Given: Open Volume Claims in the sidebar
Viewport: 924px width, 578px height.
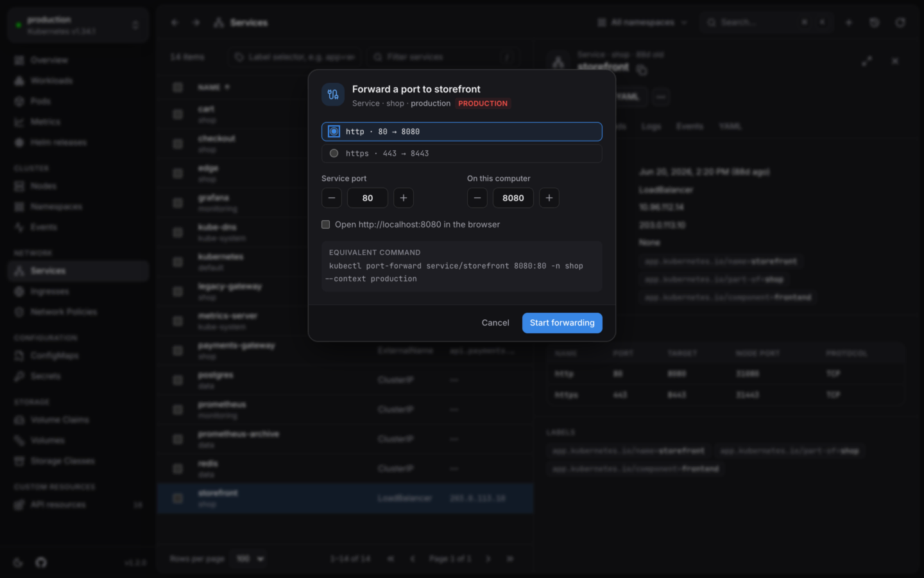Looking at the screenshot, I should click(x=78, y=419).
